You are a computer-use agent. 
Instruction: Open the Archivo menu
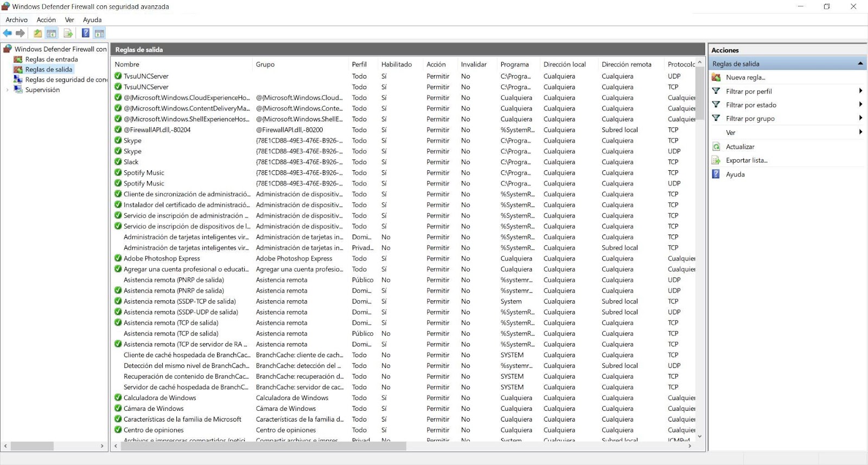17,20
